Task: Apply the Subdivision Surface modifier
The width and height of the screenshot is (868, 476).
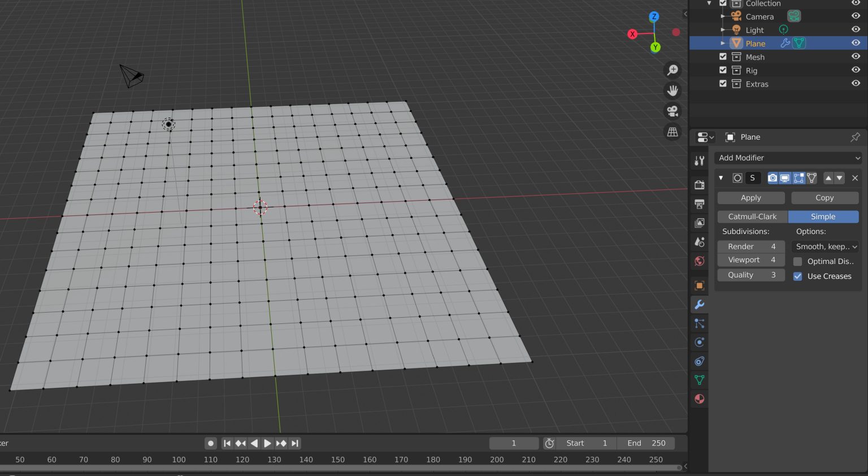Action: coord(750,197)
